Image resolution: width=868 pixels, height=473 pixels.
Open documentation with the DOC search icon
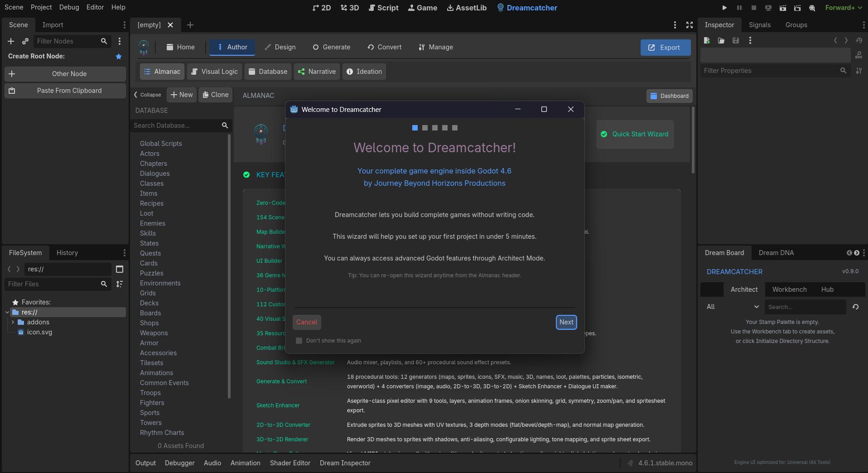tap(859, 55)
